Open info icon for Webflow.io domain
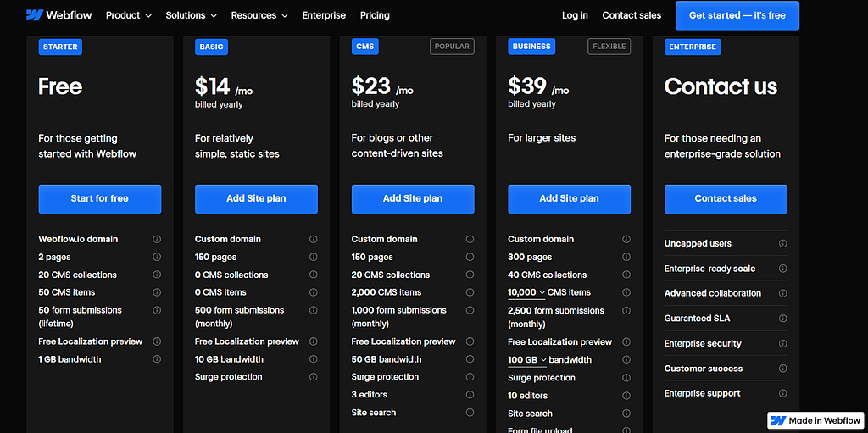The image size is (868, 433). coord(157,239)
